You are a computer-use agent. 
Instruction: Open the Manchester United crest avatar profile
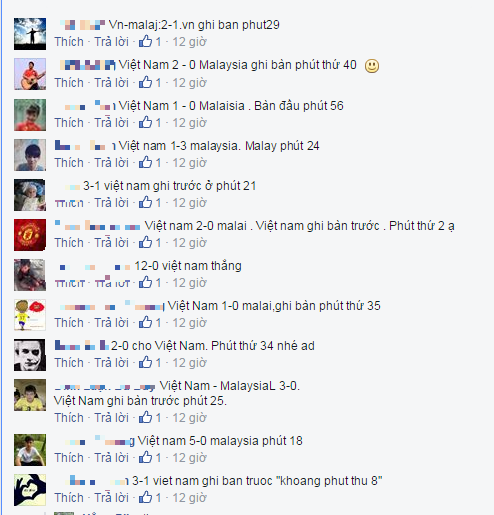point(30,235)
